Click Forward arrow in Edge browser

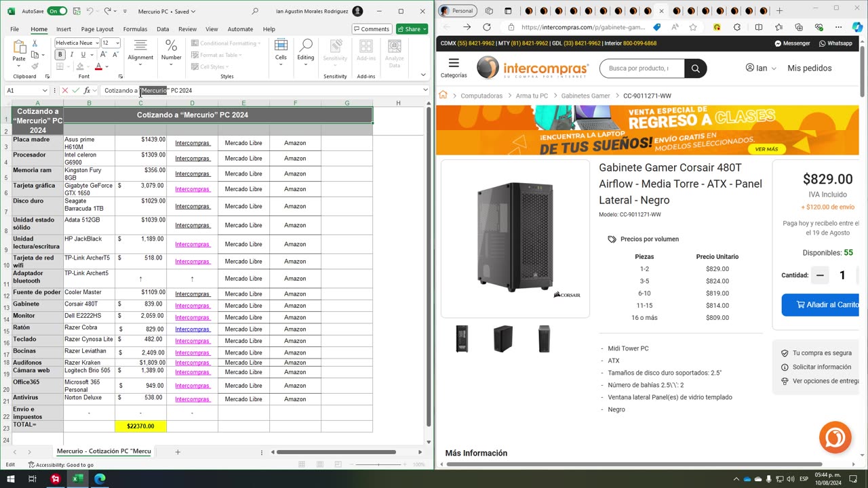(x=467, y=27)
